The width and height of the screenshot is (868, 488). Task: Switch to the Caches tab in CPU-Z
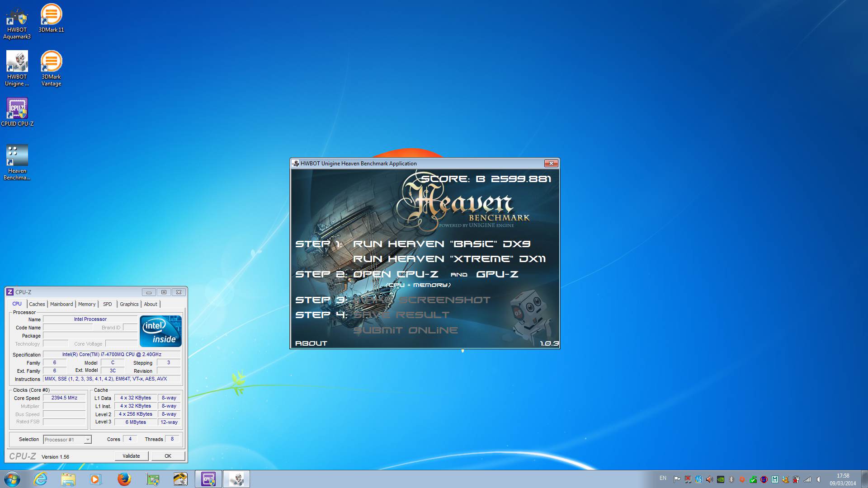coord(37,305)
